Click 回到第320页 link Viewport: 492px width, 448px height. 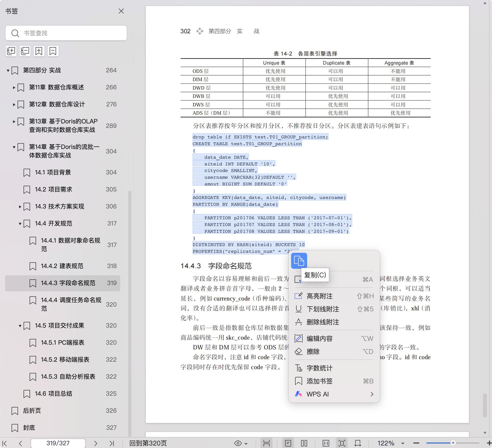148,443
